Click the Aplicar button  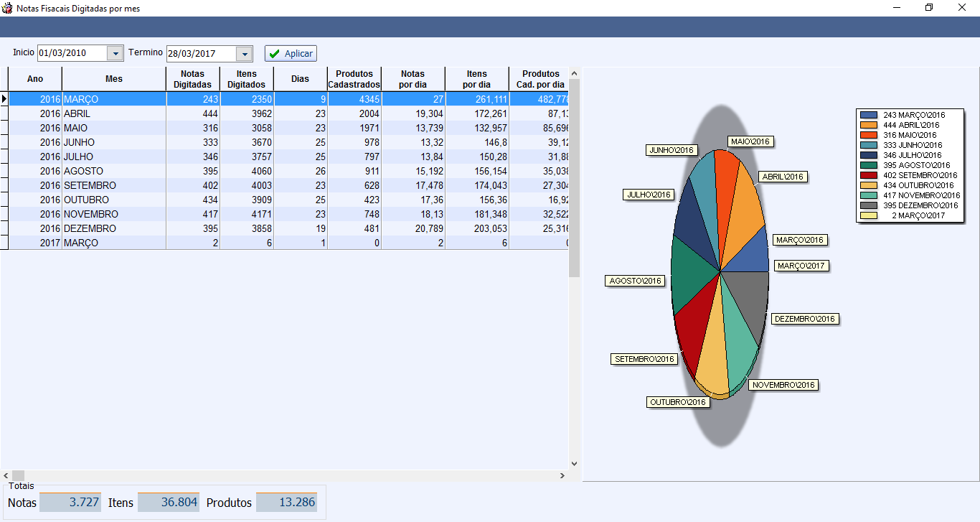click(x=291, y=54)
